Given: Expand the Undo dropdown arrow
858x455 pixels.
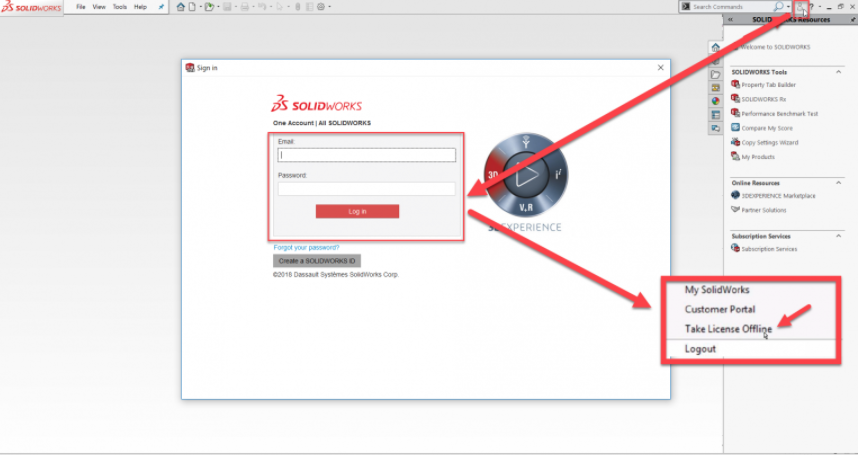Looking at the screenshot, I should click(x=271, y=7).
